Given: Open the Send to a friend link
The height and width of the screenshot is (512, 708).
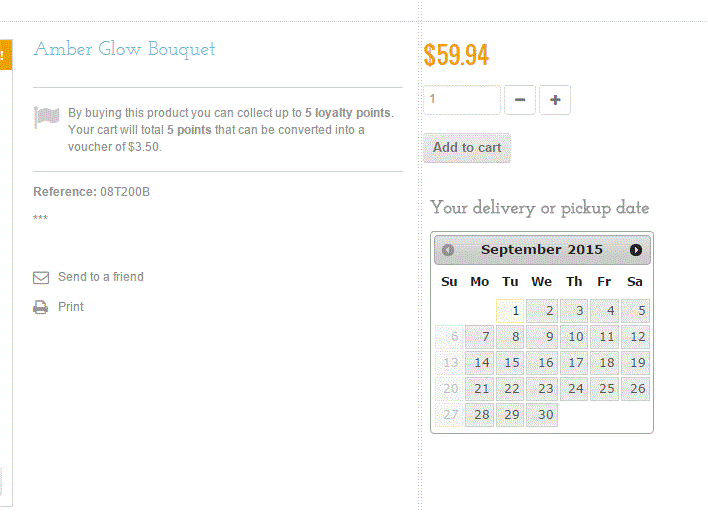Looking at the screenshot, I should click(x=100, y=277).
